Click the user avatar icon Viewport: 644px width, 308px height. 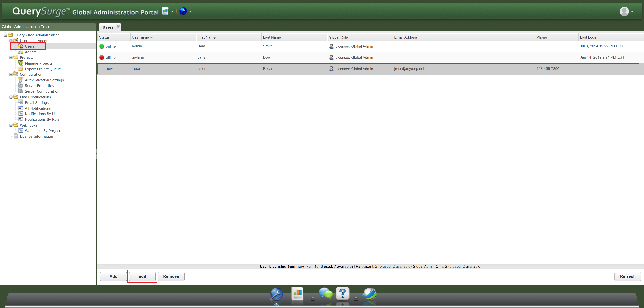tap(624, 11)
